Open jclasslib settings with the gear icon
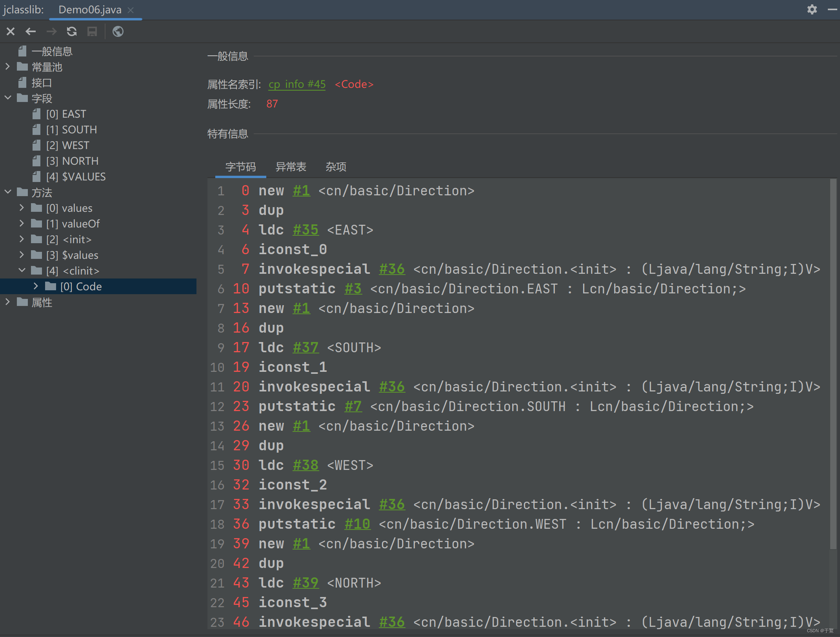Viewport: 840px width, 637px height. (x=811, y=9)
